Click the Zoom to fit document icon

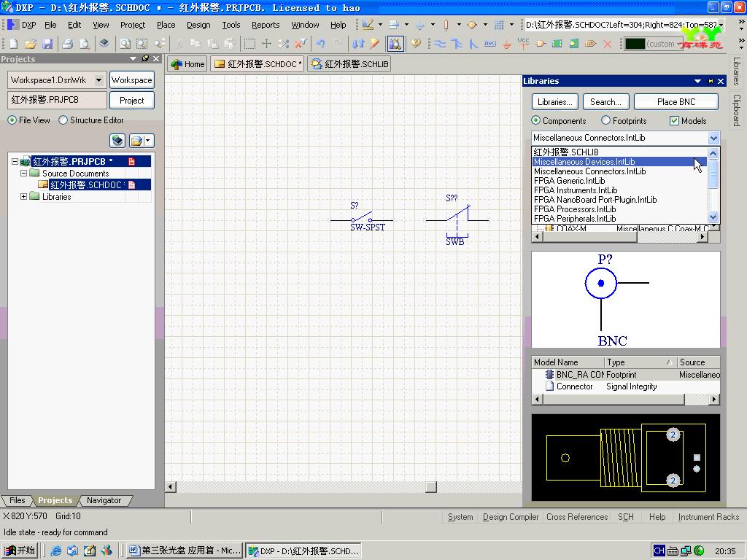(125, 44)
